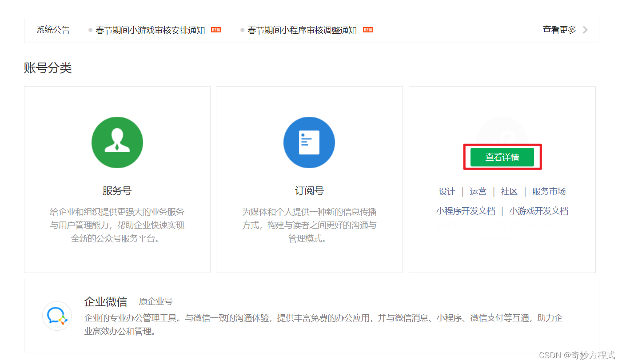
Task: Click the green 服务号 person icon
Action: (117, 142)
